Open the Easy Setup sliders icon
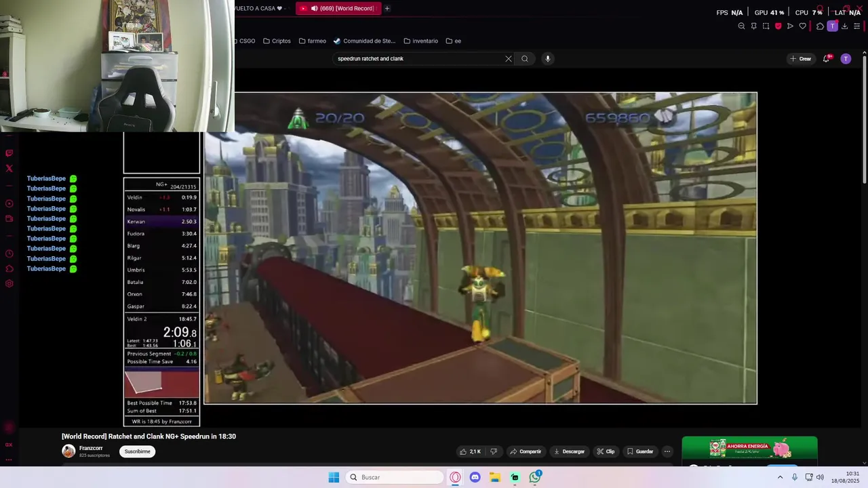This screenshot has width=868, height=488. [856, 26]
